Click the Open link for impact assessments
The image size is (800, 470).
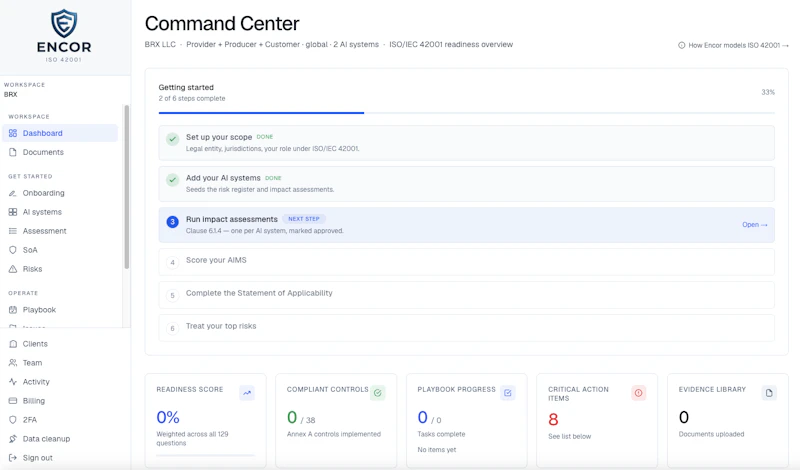(x=755, y=225)
